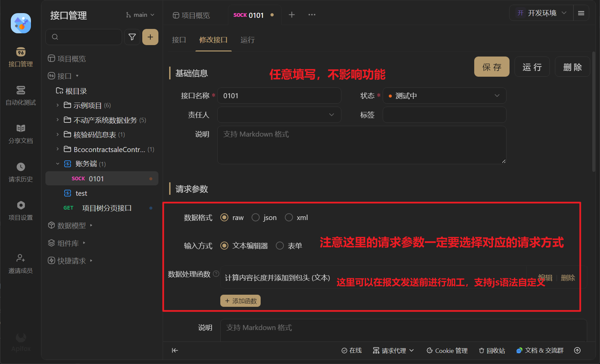Switch to the Project Overview (项目概览) tab

pos(191,15)
